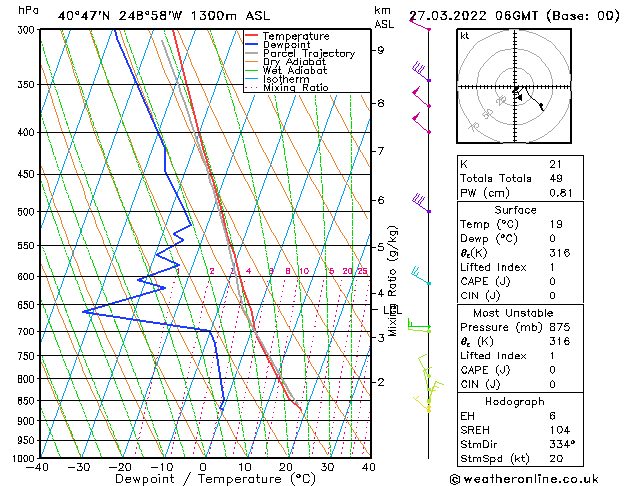Click the '9' km altitude label
629x486 pixels.
[380, 50]
